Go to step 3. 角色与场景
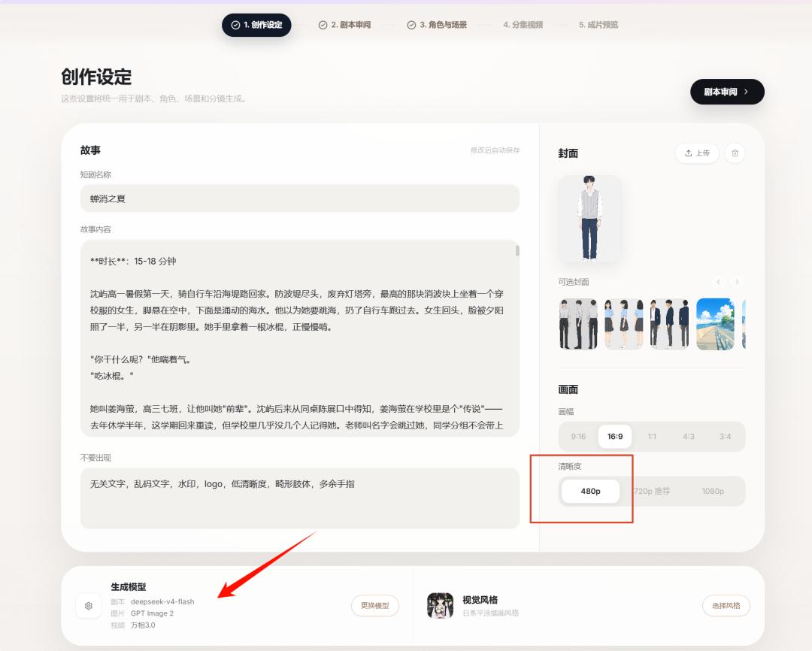This screenshot has width=812, height=651. pyautogui.click(x=437, y=25)
